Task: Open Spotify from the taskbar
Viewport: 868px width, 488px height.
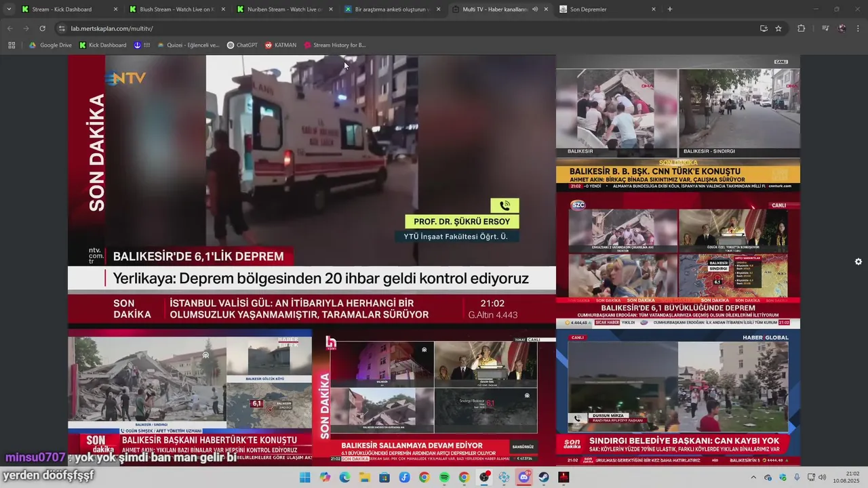Action: (x=444, y=477)
